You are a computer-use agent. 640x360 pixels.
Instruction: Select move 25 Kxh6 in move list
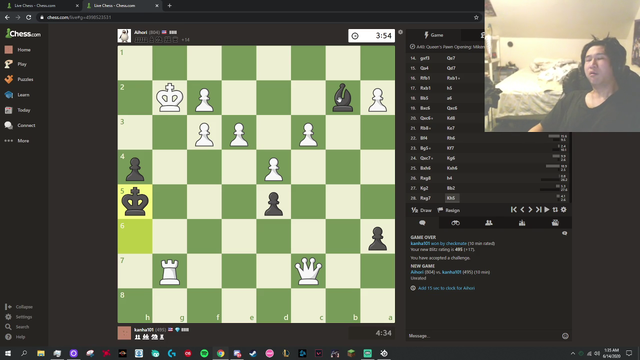pos(452,168)
